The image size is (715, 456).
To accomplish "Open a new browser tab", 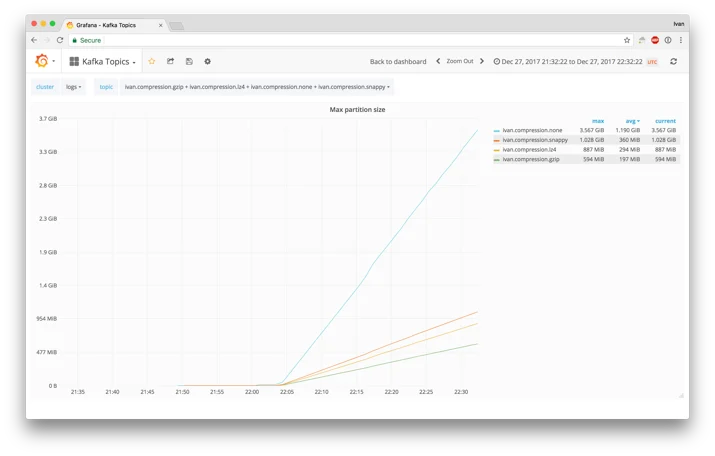I will pyautogui.click(x=176, y=26).
